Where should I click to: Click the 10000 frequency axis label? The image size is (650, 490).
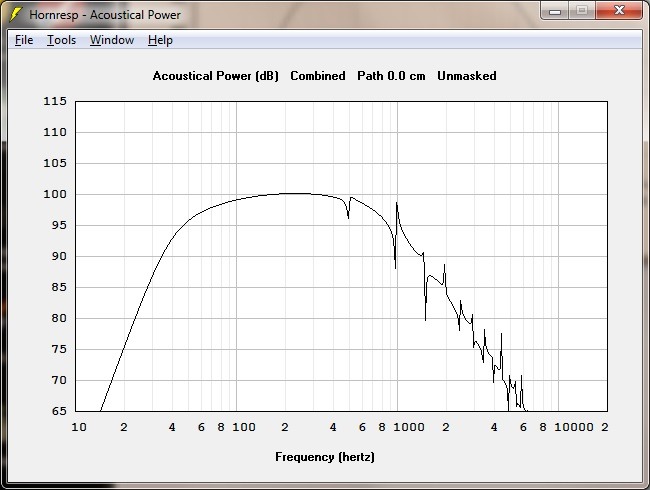click(x=574, y=427)
